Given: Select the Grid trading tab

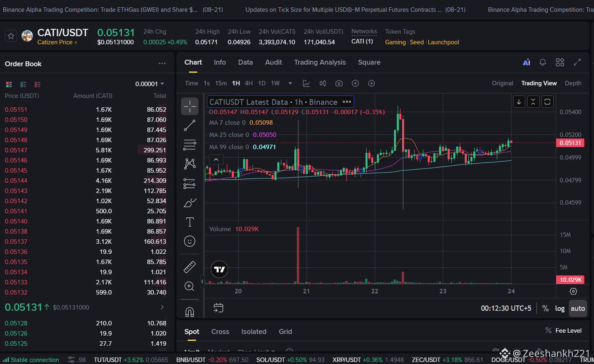Looking at the screenshot, I should (x=285, y=331).
